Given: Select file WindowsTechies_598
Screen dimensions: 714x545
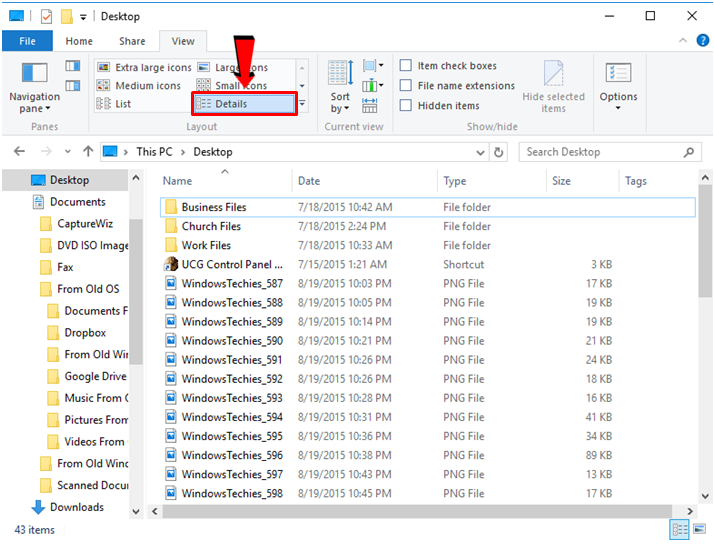Looking at the screenshot, I should point(428,493).
